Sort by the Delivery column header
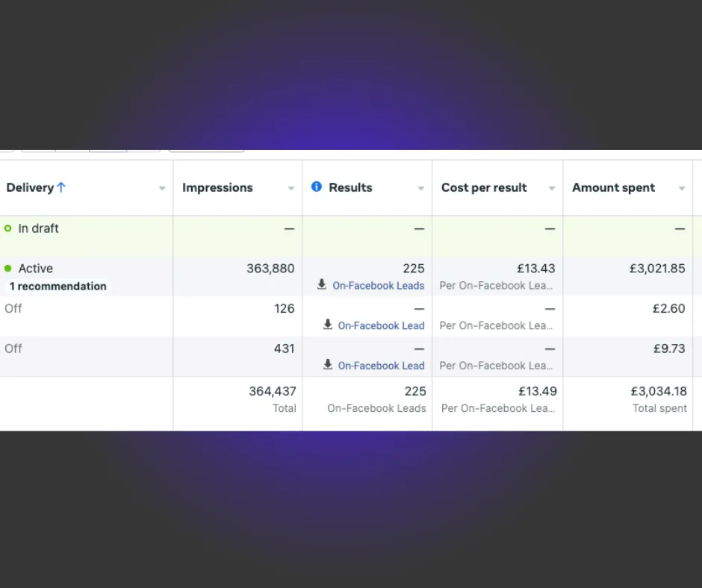702x588 pixels. 30,187
